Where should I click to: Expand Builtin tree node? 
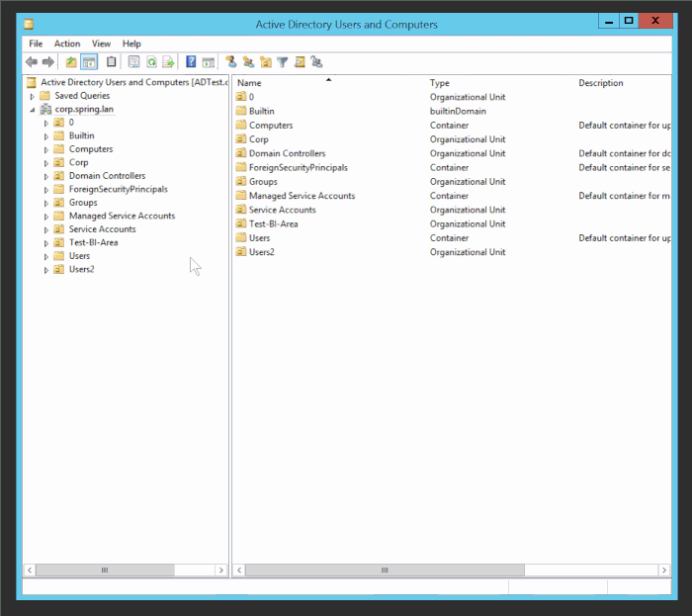[45, 136]
